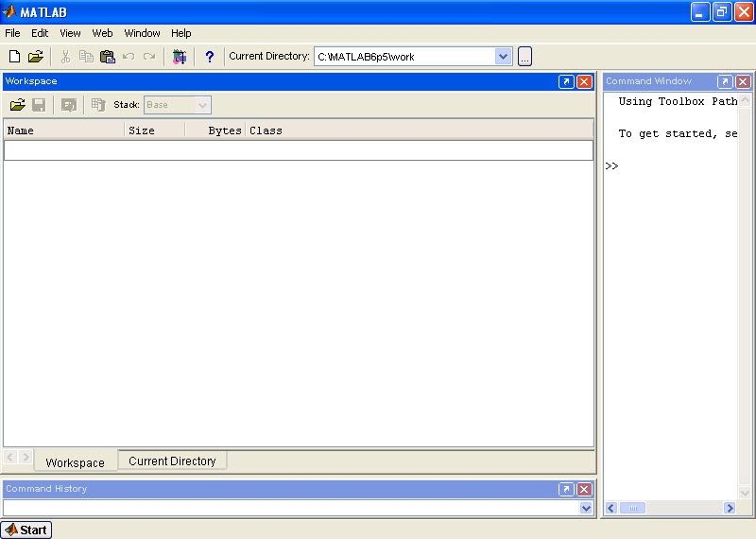Click the right tab scroll arrow
Viewport: 756px width, 539px height.
[26, 457]
